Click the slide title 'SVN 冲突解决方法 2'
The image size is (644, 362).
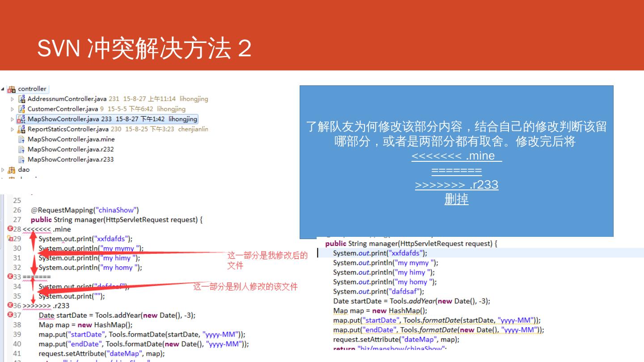coord(144,48)
